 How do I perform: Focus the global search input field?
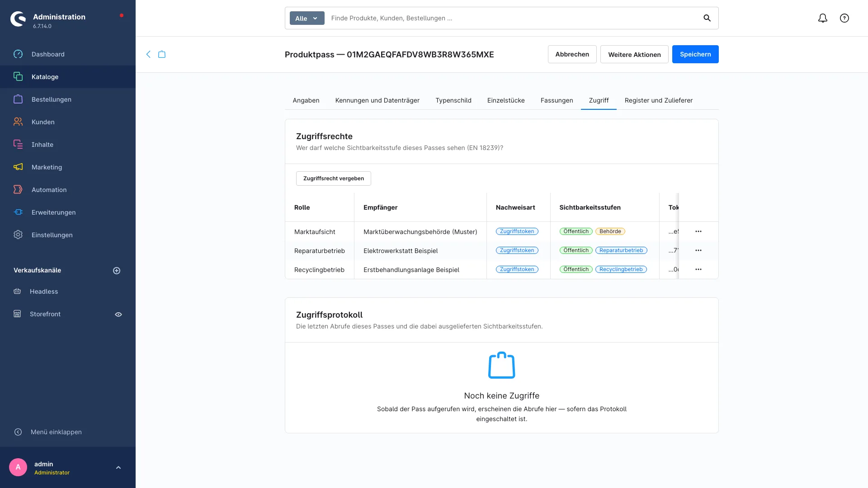[x=513, y=18]
